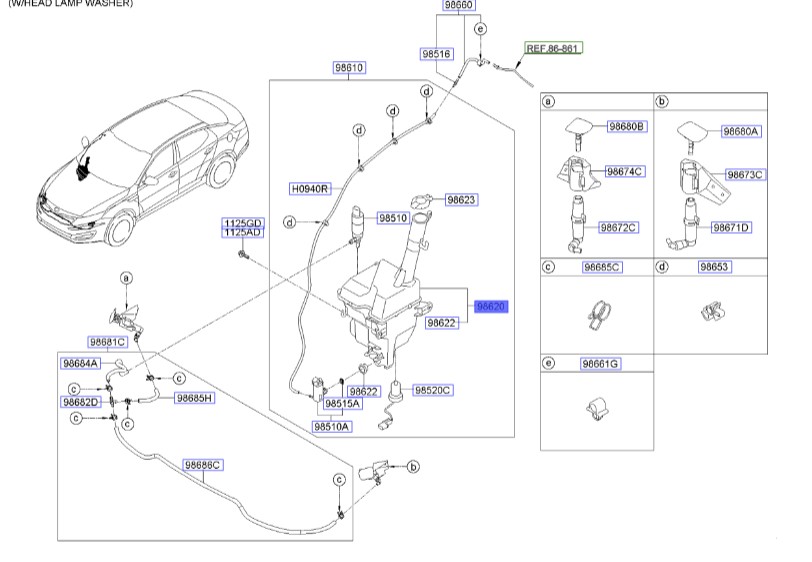The width and height of the screenshot is (812, 562).
Task: Click the highlighted 98620 part number
Action: pos(491,307)
